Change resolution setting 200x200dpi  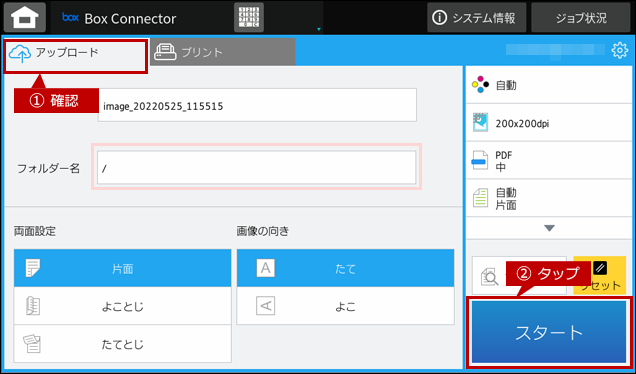pyautogui.click(x=549, y=123)
